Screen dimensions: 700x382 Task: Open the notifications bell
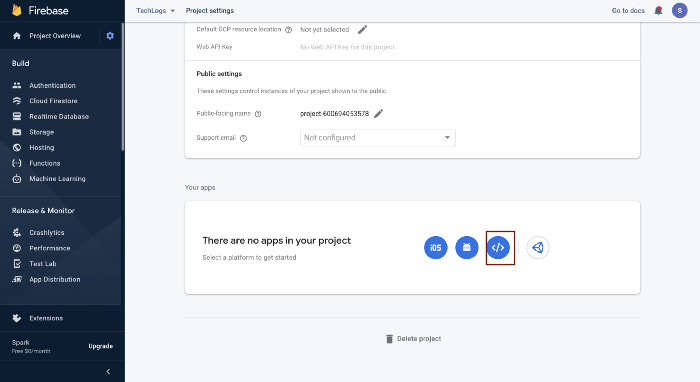[x=658, y=10]
